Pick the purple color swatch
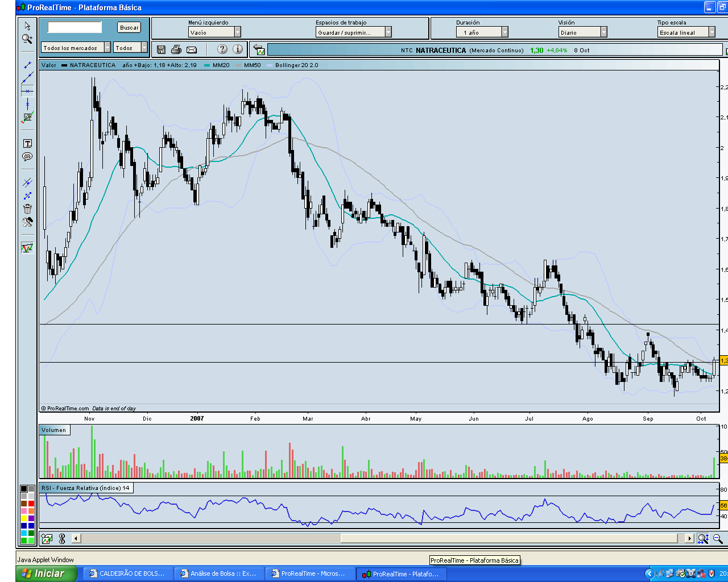The width and height of the screenshot is (728, 582). [31, 518]
